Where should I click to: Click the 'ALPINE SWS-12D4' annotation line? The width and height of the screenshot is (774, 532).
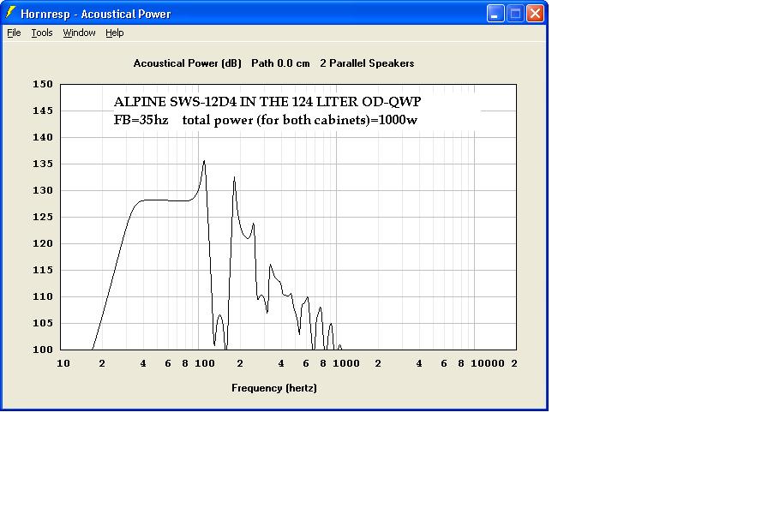(267, 102)
